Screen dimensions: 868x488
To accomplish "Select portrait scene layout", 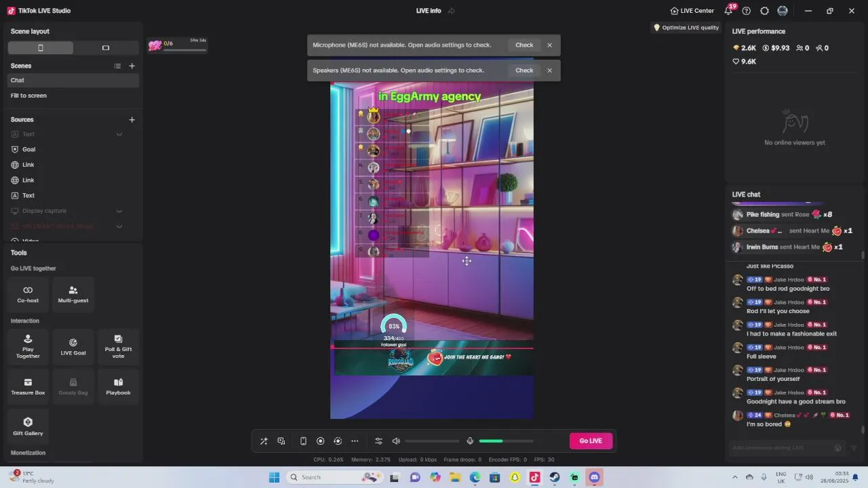I will tap(41, 48).
